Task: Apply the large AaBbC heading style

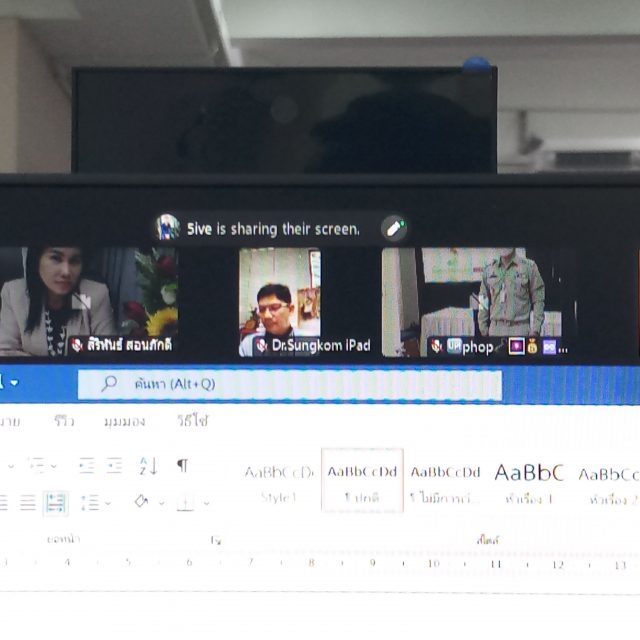Action: coord(529,482)
